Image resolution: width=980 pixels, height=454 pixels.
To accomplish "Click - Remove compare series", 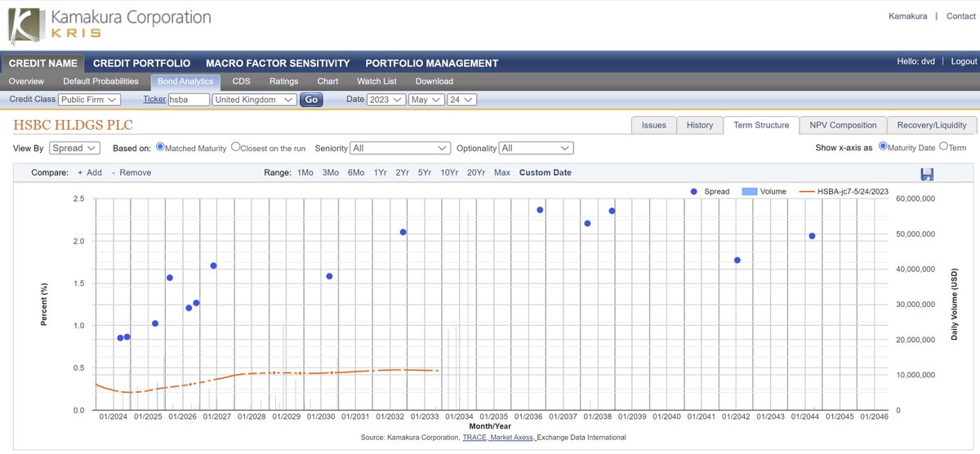I will click(131, 172).
